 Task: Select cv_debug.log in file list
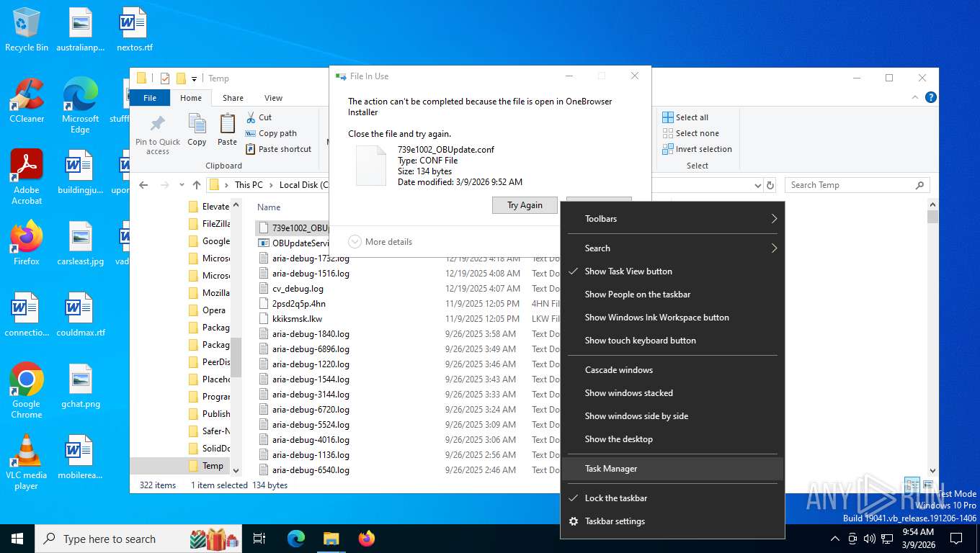(298, 289)
